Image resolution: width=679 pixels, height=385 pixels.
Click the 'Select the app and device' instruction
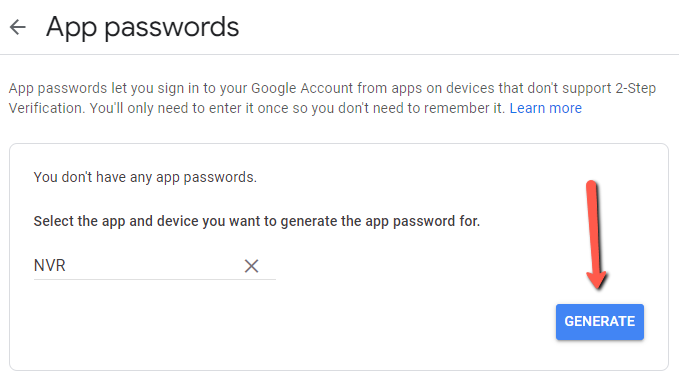click(257, 221)
